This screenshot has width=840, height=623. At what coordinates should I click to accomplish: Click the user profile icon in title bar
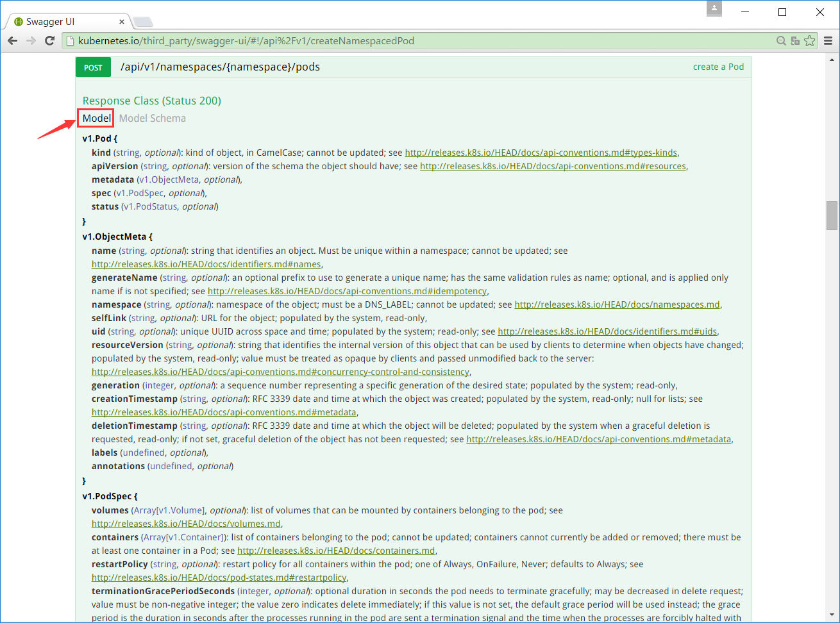(x=714, y=8)
